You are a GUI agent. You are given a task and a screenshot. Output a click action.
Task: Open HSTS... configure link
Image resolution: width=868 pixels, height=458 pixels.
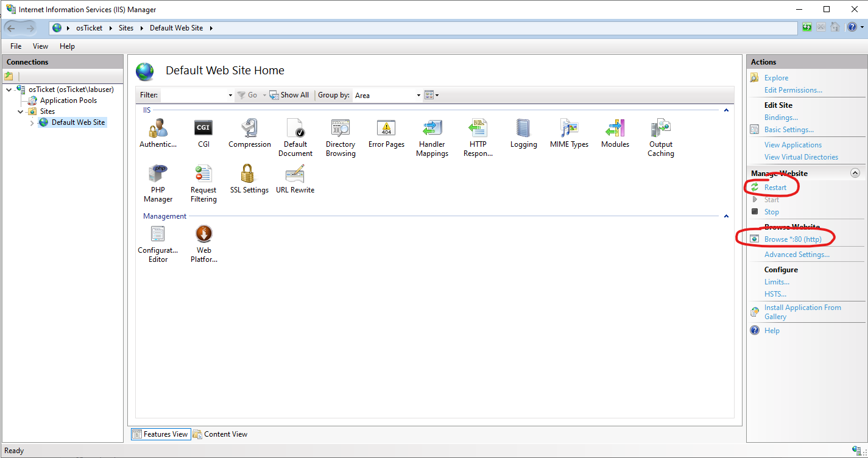pos(775,294)
